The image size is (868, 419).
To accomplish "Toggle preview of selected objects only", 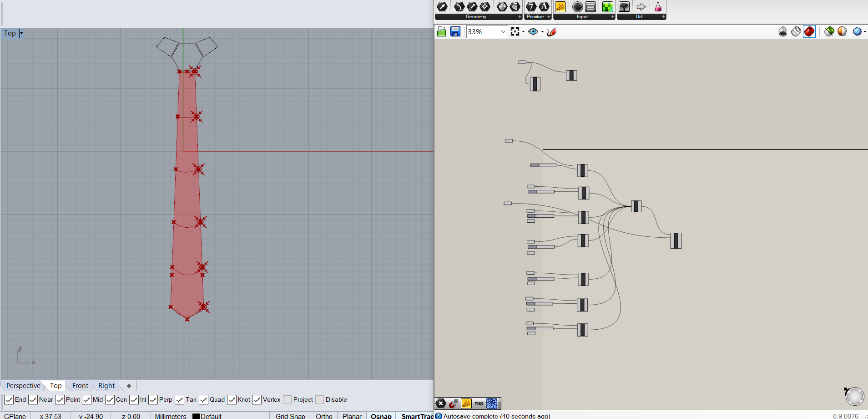I will (829, 31).
